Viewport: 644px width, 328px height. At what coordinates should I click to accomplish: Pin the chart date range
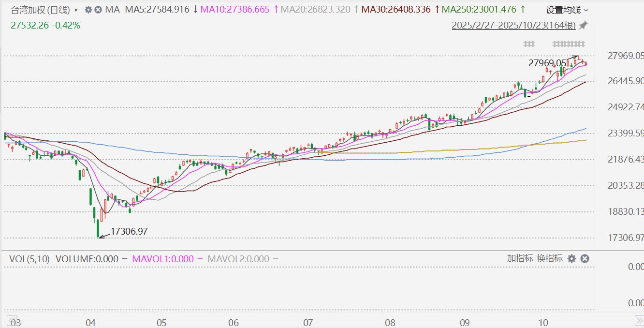point(584,25)
